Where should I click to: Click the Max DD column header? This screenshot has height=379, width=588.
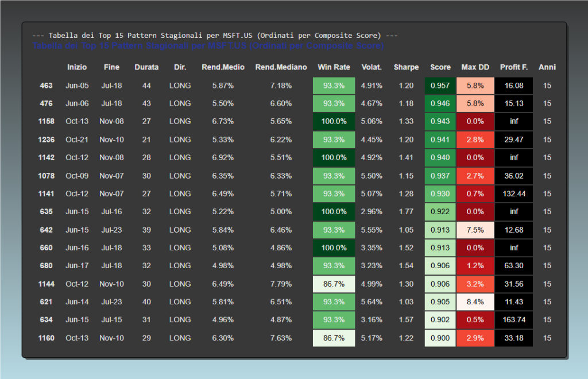pyautogui.click(x=475, y=67)
